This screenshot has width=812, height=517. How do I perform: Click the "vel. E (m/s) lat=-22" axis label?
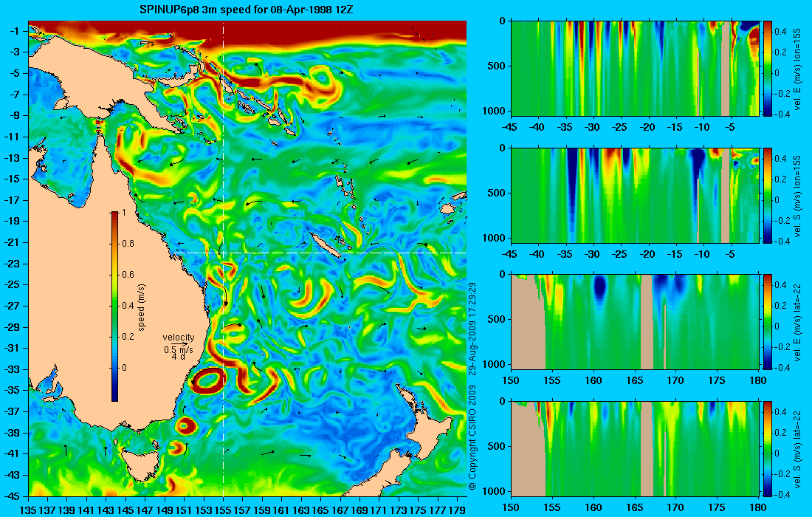pyautogui.click(x=798, y=322)
